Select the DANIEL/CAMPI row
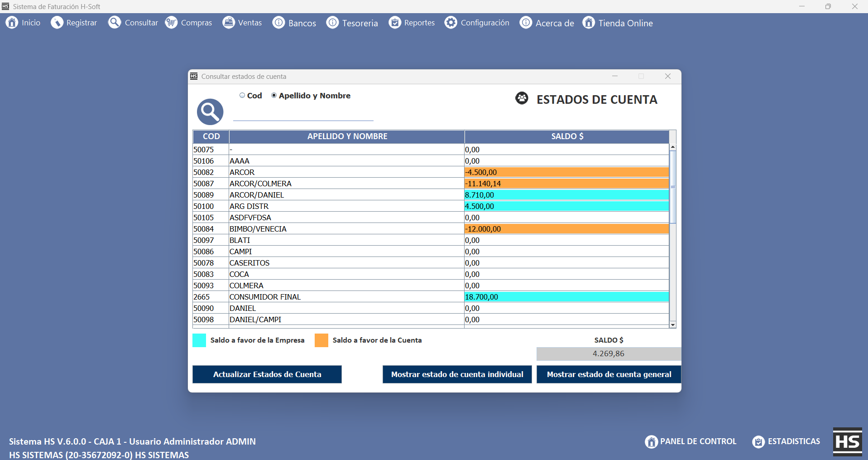This screenshot has height=460, width=868. 431,320
